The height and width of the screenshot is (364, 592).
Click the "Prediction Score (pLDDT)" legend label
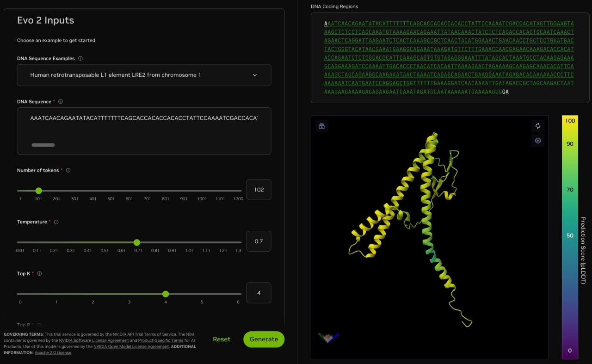point(583,250)
